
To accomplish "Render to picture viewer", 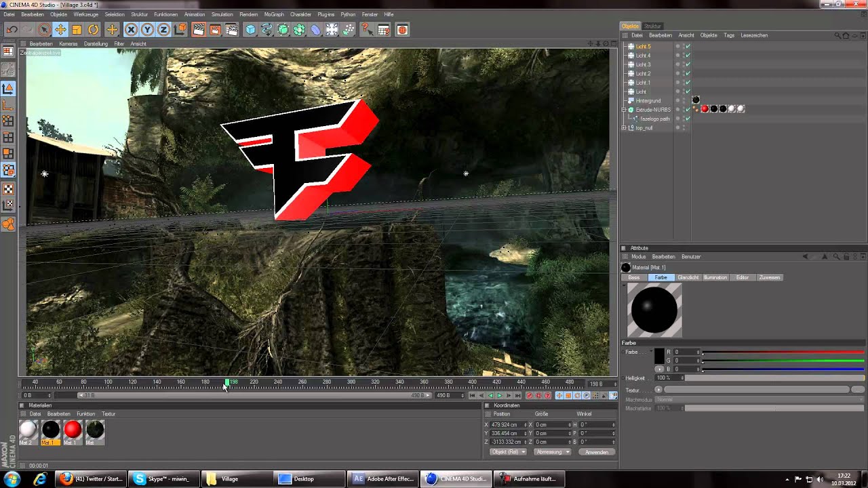I will (x=215, y=30).
